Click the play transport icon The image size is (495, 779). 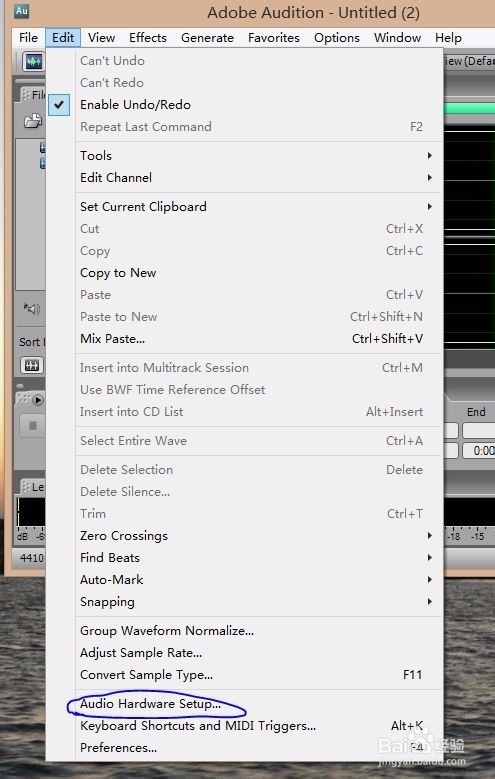(x=38, y=400)
